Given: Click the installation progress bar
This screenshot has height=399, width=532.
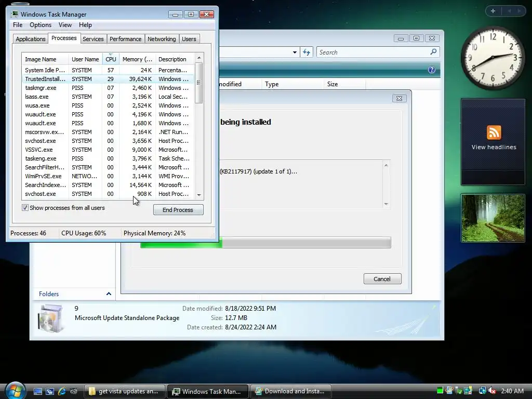Looking at the screenshot, I should point(265,243).
